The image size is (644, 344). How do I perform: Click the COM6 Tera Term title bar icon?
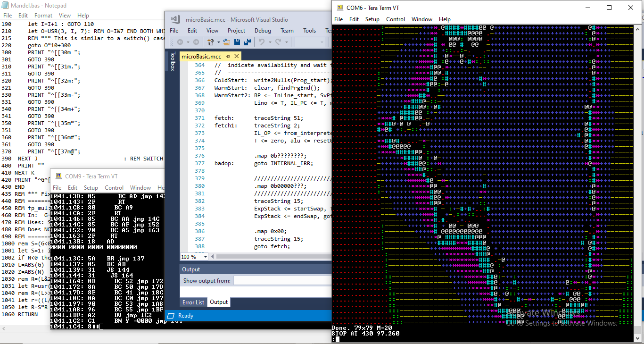click(x=339, y=8)
